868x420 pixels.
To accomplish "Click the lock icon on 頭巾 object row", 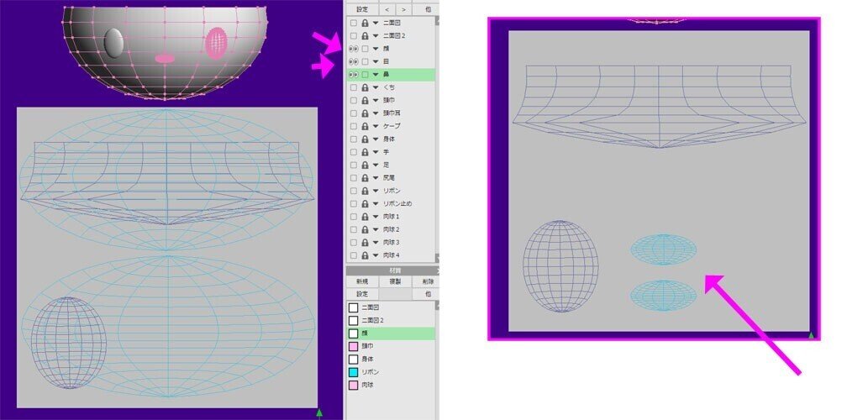I will [365, 100].
